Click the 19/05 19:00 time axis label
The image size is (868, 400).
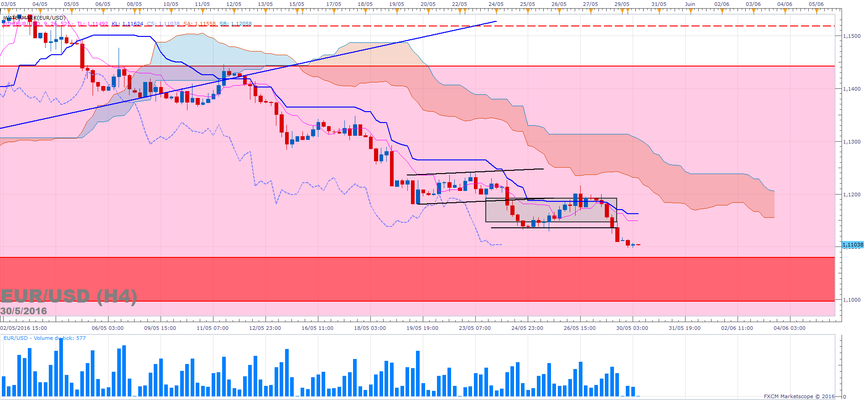click(422, 328)
